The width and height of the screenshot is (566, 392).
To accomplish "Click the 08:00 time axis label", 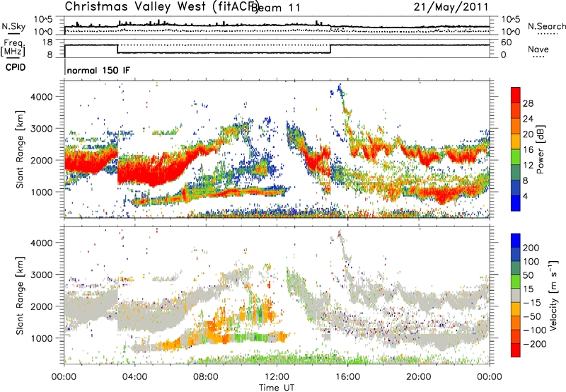I will point(206,377).
